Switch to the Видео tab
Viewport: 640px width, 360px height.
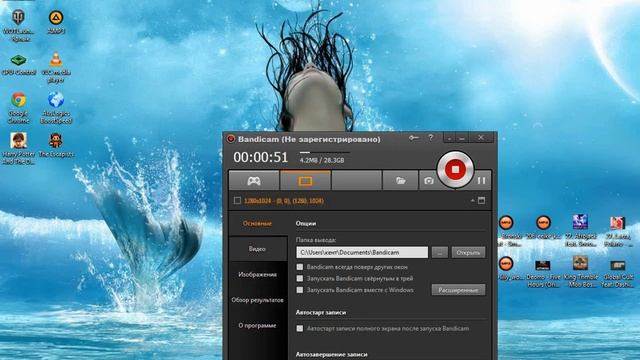pos(257,249)
